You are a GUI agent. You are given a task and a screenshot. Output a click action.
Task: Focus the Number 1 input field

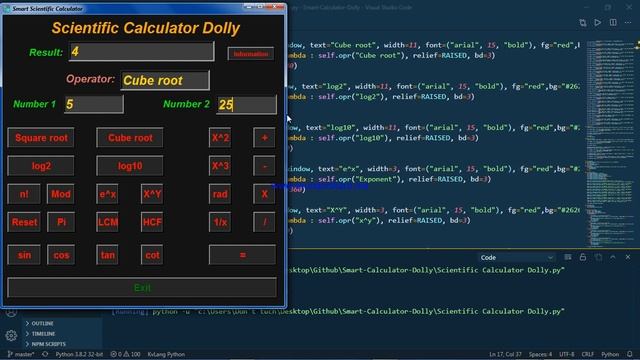[94, 104]
